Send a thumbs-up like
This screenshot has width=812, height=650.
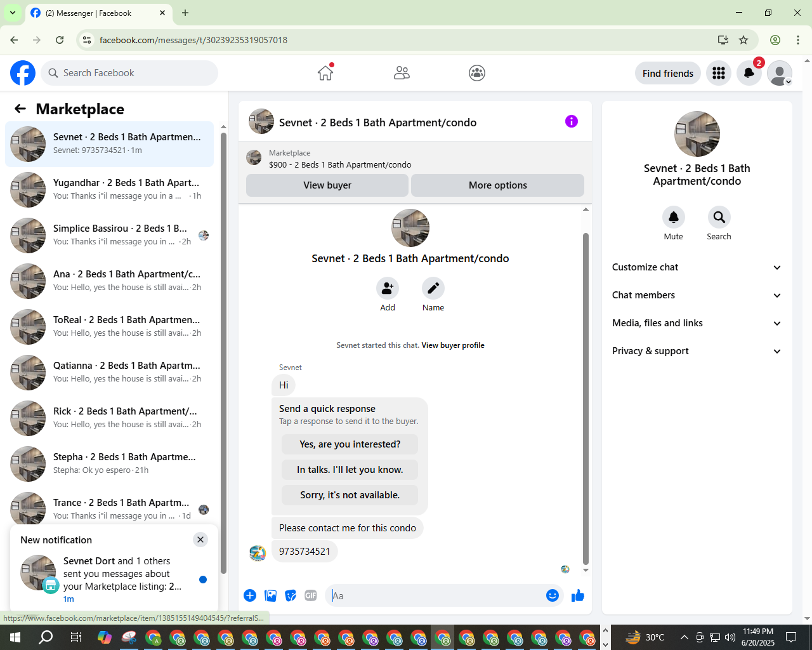click(x=578, y=595)
